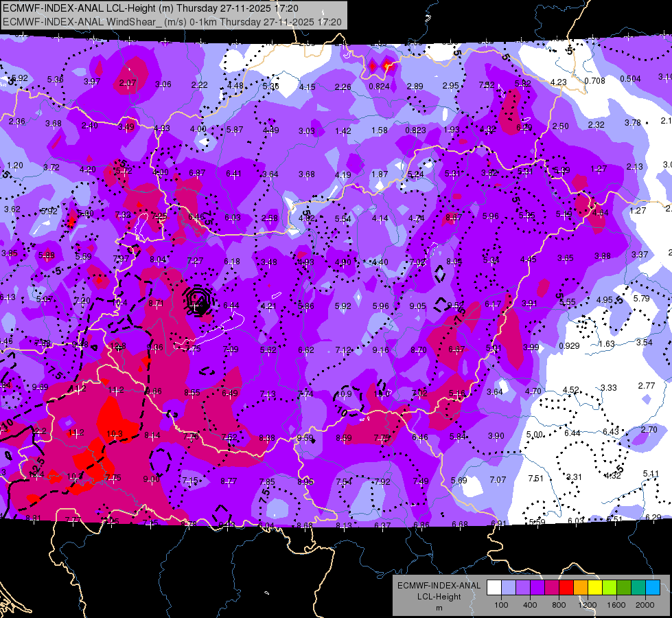Click the wind shear value "1.20"
This screenshot has height=618, width=672.
(x=15, y=165)
